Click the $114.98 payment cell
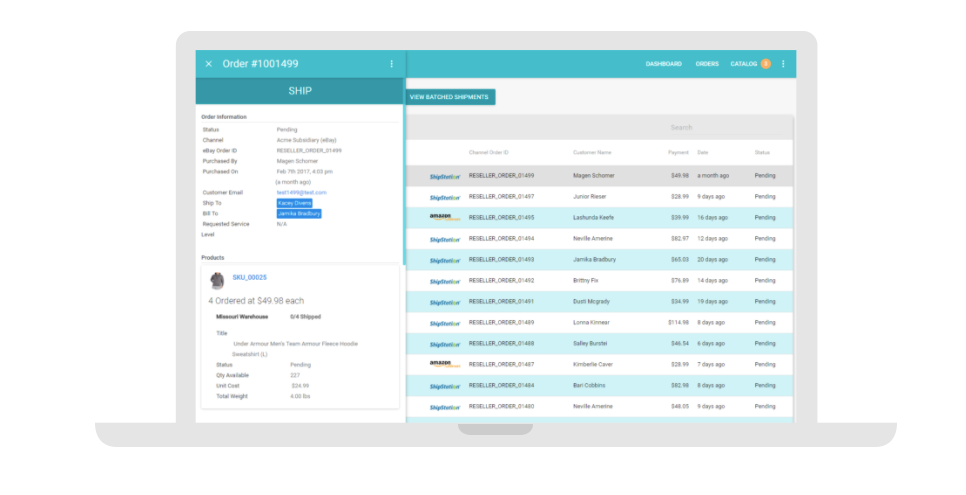Viewport: 966px width, 495px height. pyautogui.click(x=678, y=322)
